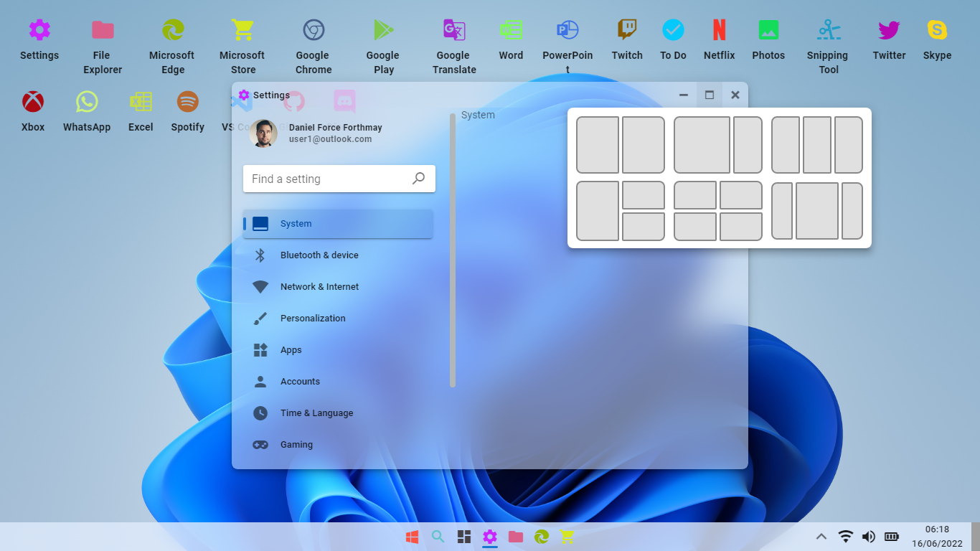This screenshot has width=980, height=551.
Task: Open Microsoft Edge in the taskbar
Action: pyautogui.click(x=542, y=537)
